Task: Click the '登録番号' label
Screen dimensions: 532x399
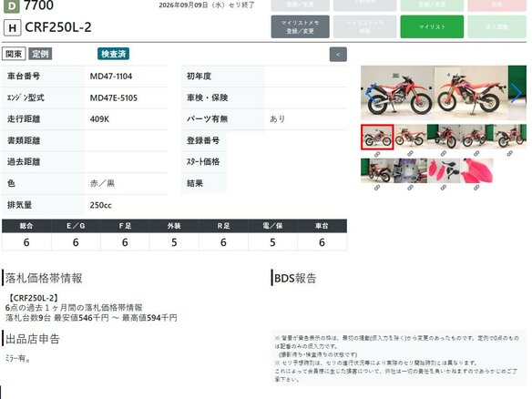Action: [203, 140]
